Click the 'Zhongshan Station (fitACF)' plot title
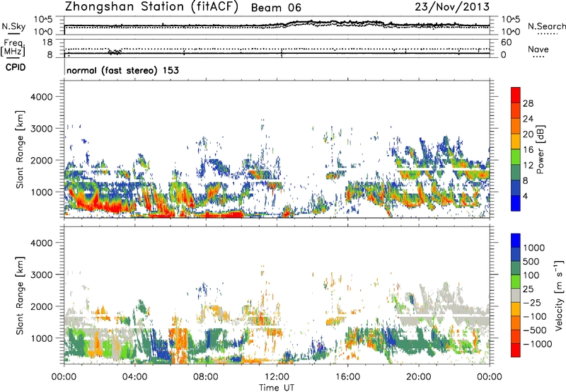 151,7
